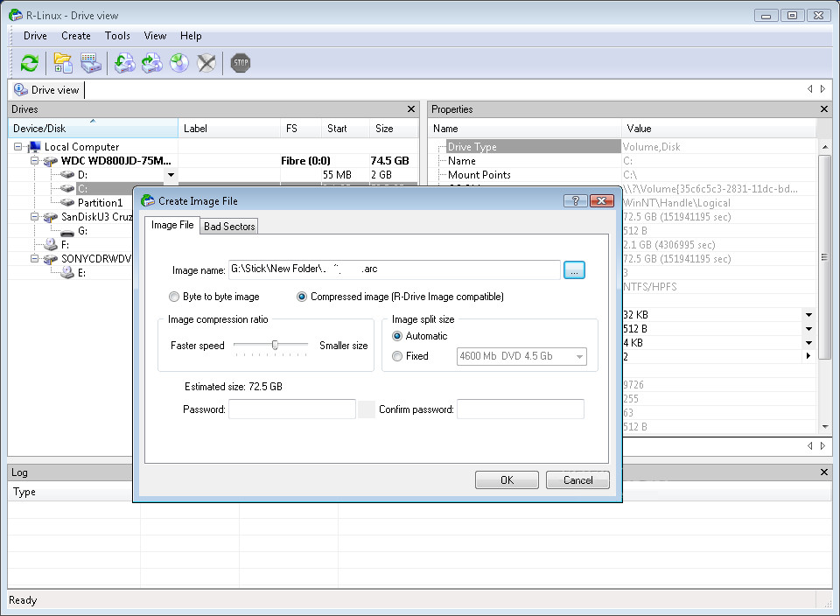The height and width of the screenshot is (616, 840).
Task: Click the Create Image toolbar icon
Action: click(125, 63)
